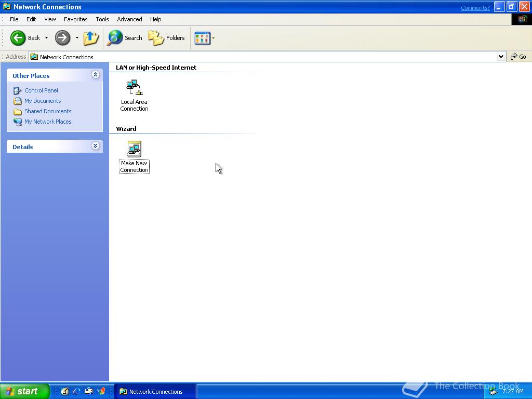Open the Favorites menu
The image size is (532, 399).
point(75,19)
